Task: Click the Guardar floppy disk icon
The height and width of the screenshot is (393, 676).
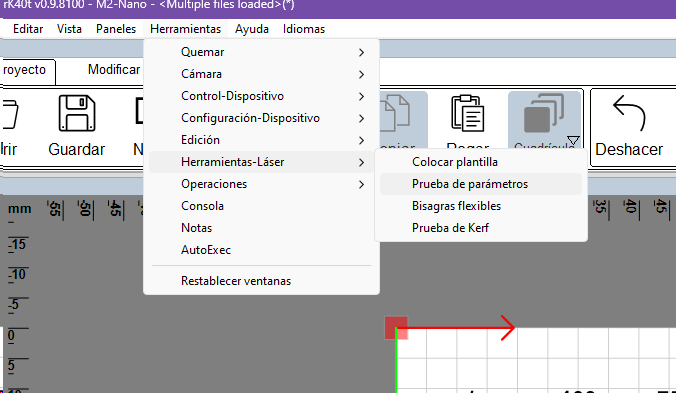Action: 77,113
